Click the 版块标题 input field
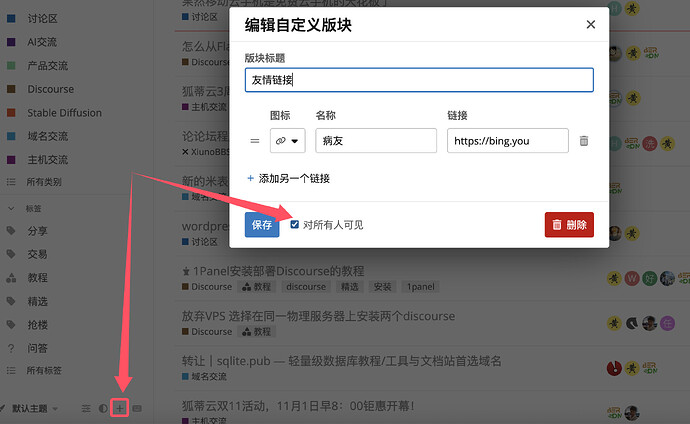 tap(419, 80)
